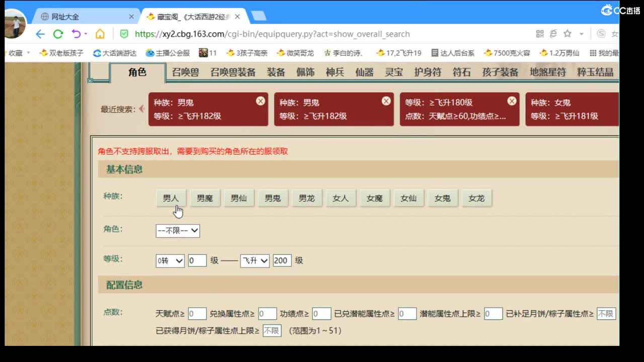This screenshot has height=362, width=644.
Task: Click the security shield before the URL
Action: (124, 34)
